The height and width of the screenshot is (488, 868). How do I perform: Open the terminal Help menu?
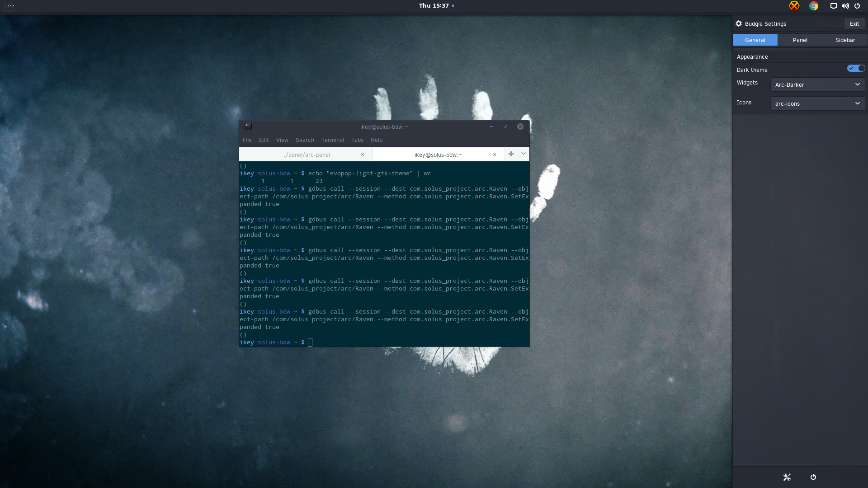tap(377, 140)
